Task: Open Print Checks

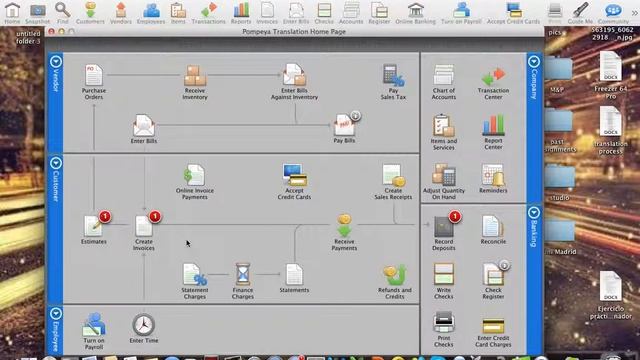Action: [444, 329]
